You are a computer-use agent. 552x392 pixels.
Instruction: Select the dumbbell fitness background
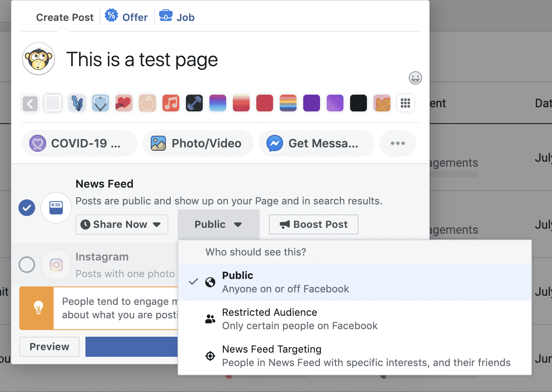tap(194, 103)
